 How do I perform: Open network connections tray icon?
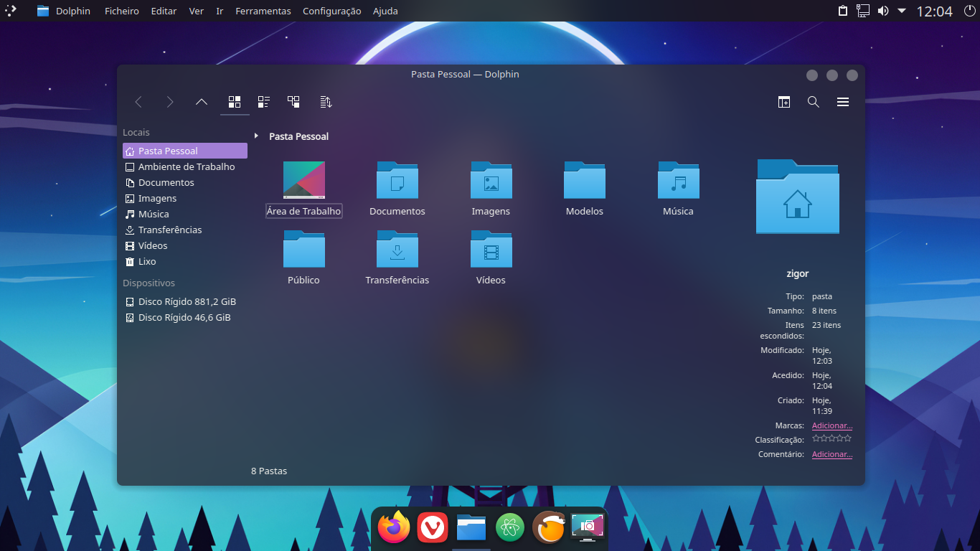(863, 11)
